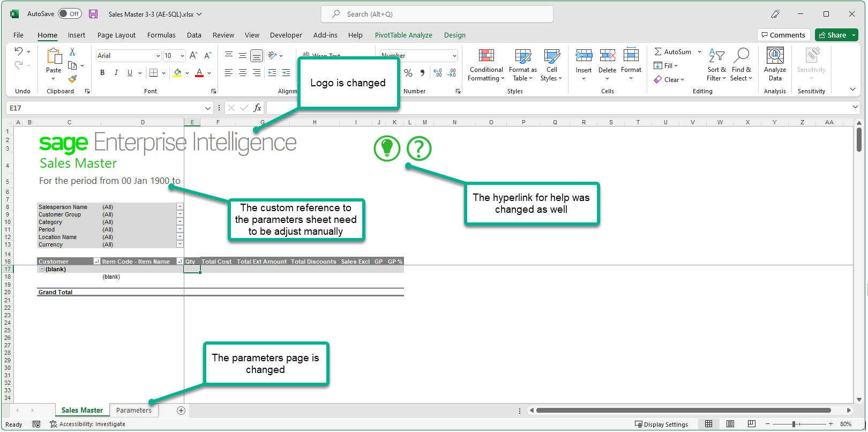The image size is (868, 432).
Task: Click the Save floppy disk icon
Action: coord(93,14)
